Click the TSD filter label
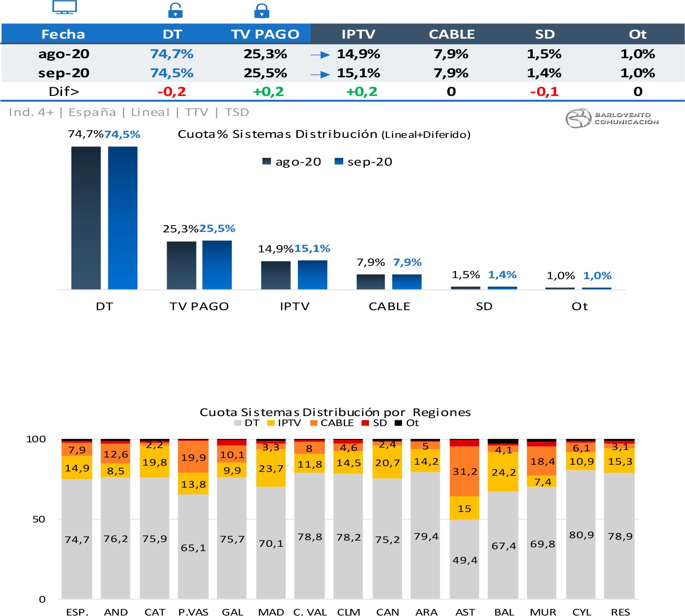The height and width of the screenshot is (616, 685). (237, 113)
